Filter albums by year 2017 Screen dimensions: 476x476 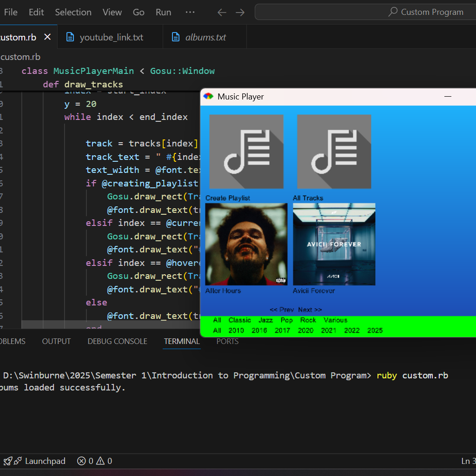(x=282, y=331)
